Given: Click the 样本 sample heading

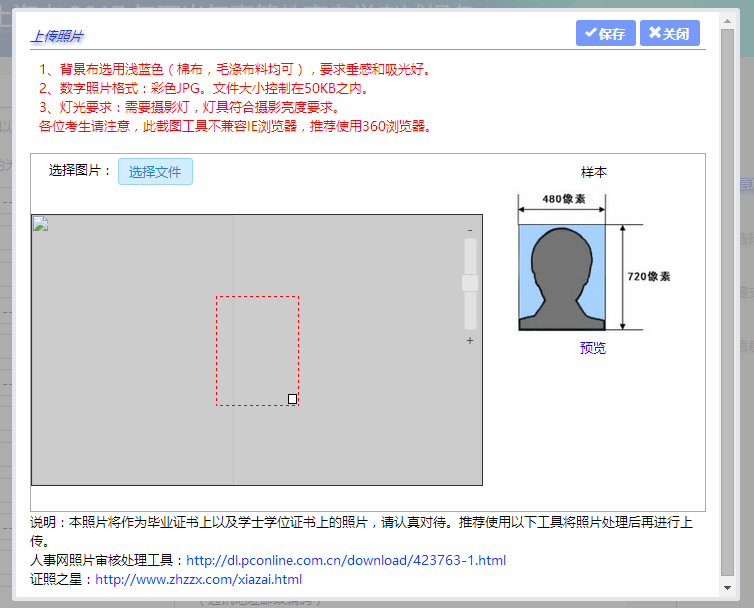Looking at the screenshot, I should pos(594,172).
